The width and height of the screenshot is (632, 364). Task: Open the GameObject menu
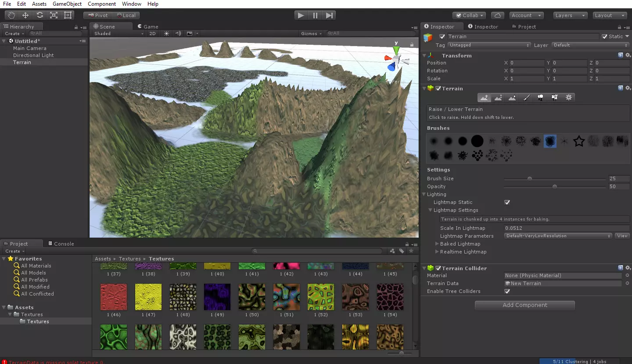67,4
